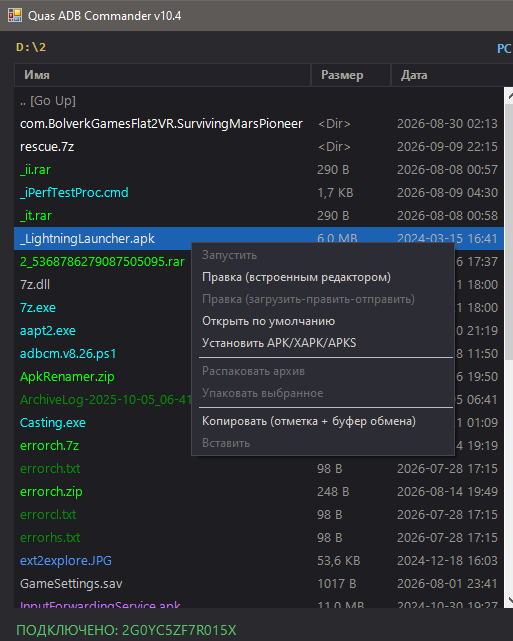Select ext2explore.JPG file

pos(259,560)
